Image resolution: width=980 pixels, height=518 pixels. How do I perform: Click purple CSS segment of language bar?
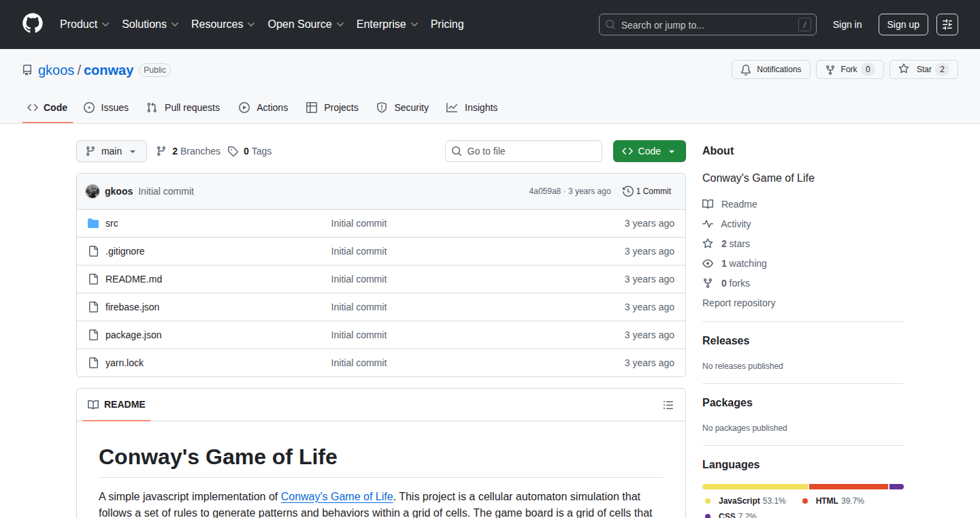896,487
